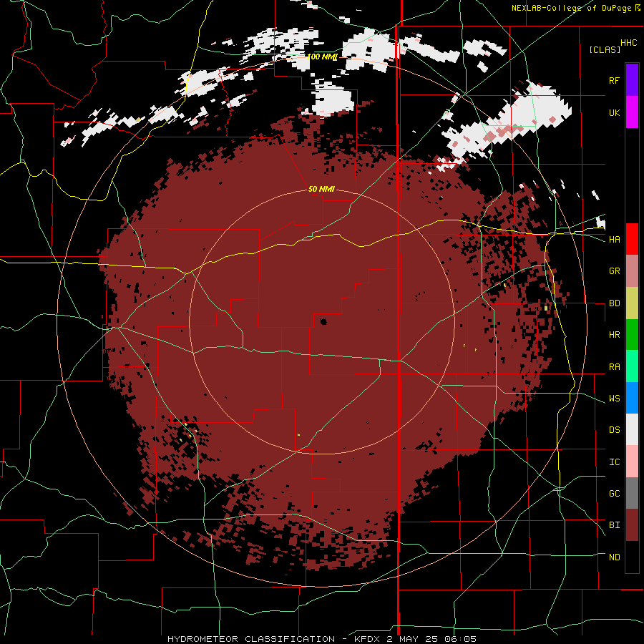644x644 pixels.
Task: Click the ND legend label
Action: [x=614, y=557]
